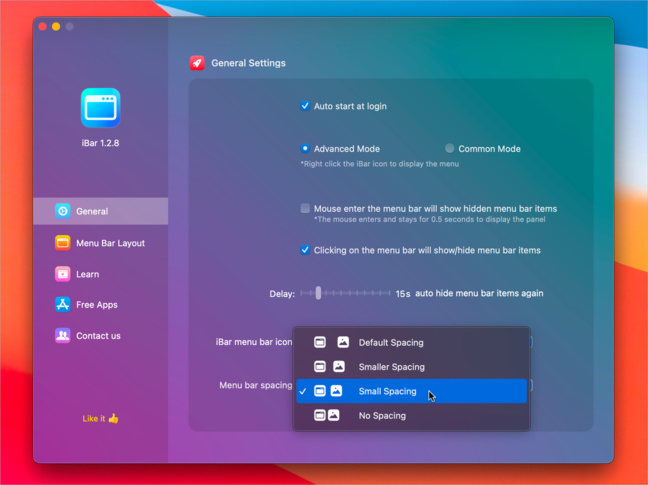The height and width of the screenshot is (485, 648).
Task: Click the General Settings rocket icon
Action: [x=197, y=63]
